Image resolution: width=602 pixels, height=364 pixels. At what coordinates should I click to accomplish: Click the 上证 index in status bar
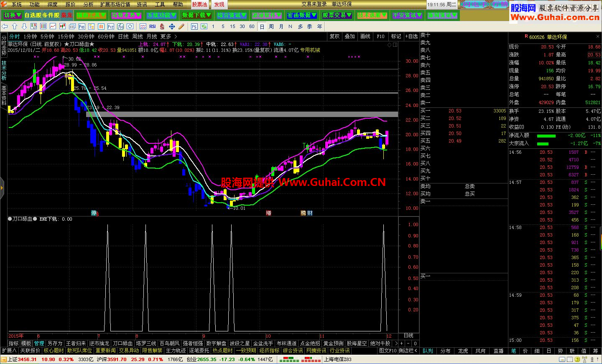point(22,359)
